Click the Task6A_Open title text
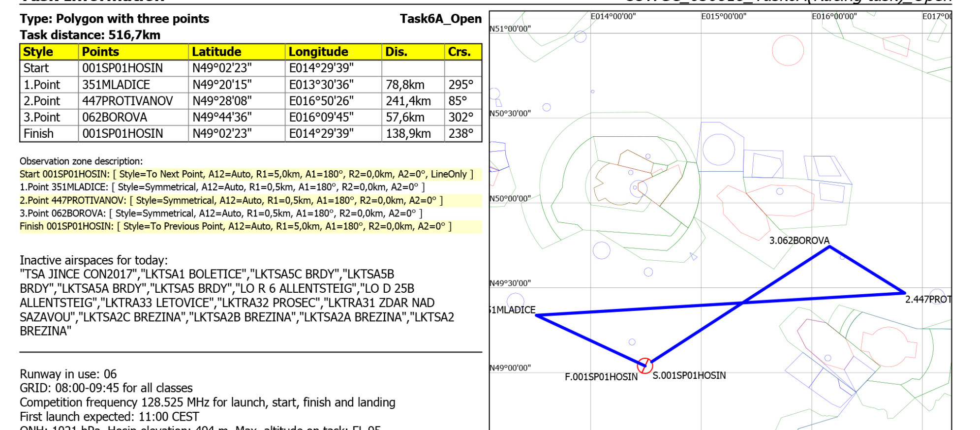The height and width of the screenshot is (430, 980). click(440, 19)
